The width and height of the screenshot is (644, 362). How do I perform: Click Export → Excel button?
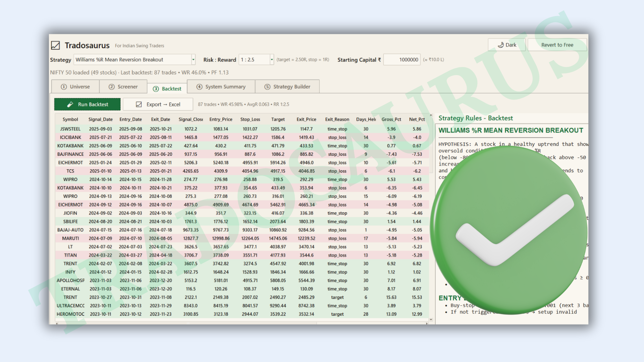[x=158, y=104]
